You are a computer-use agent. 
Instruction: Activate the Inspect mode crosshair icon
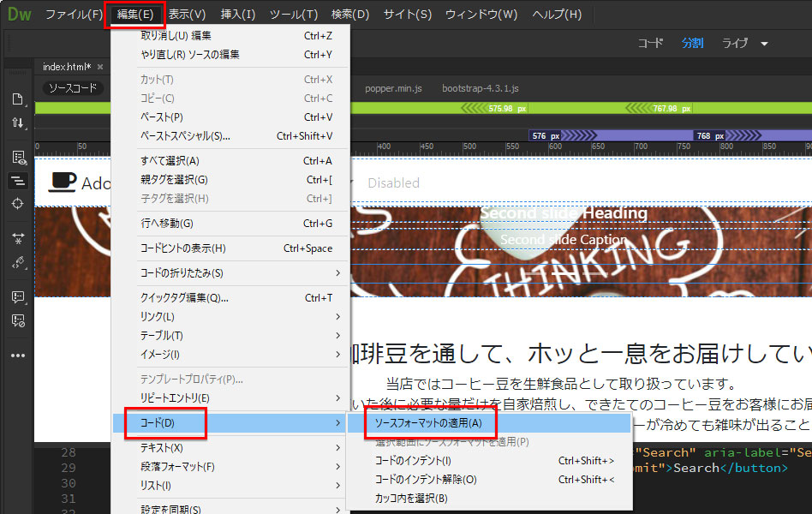point(17,203)
